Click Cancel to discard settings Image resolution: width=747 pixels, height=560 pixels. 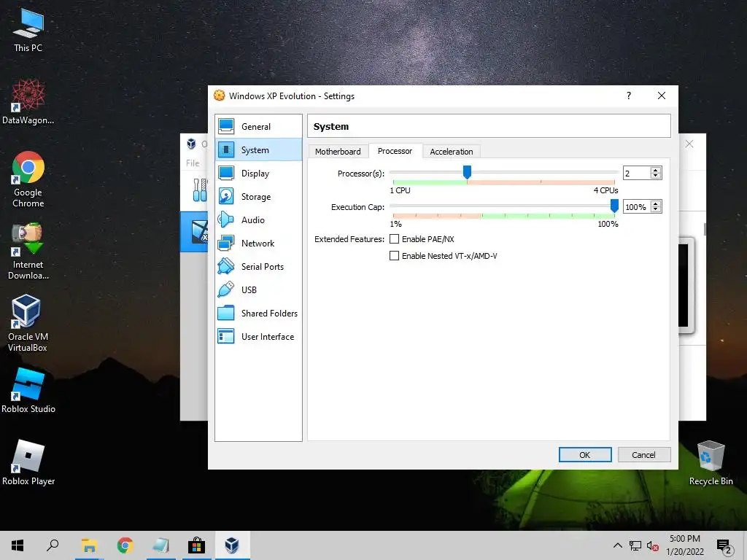pyautogui.click(x=643, y=455)
